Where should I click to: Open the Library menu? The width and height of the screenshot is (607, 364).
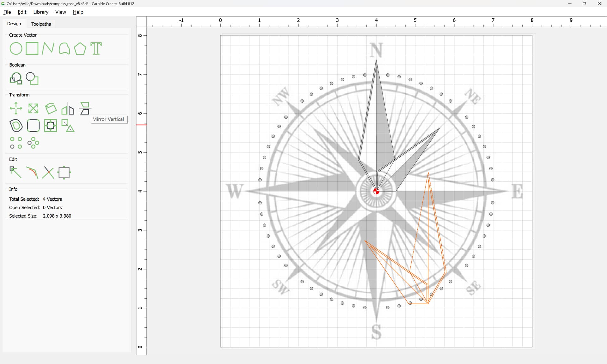[41, 12]
